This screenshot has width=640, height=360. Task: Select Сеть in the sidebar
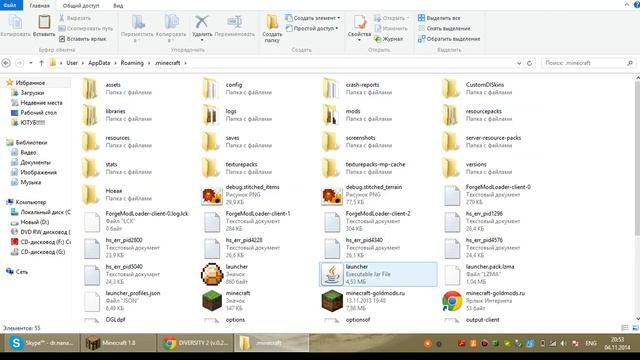click(17, 272)
